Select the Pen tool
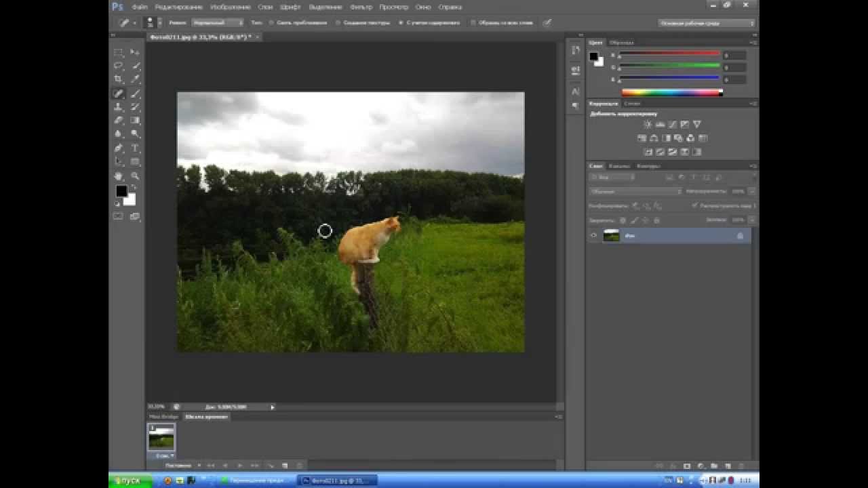Viewport: 868px width, 488px height. point(119,148)
